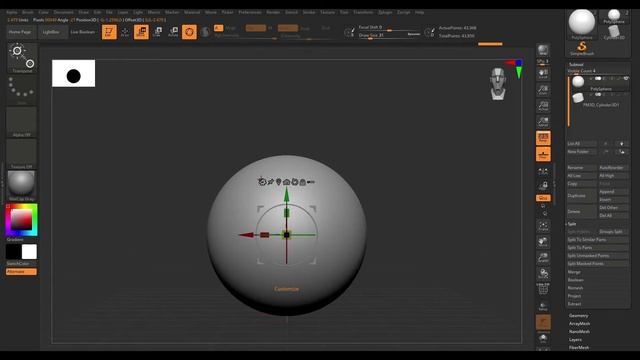
Task: Click the red arrow gizmo handle
Action: (x=246, y=235)
